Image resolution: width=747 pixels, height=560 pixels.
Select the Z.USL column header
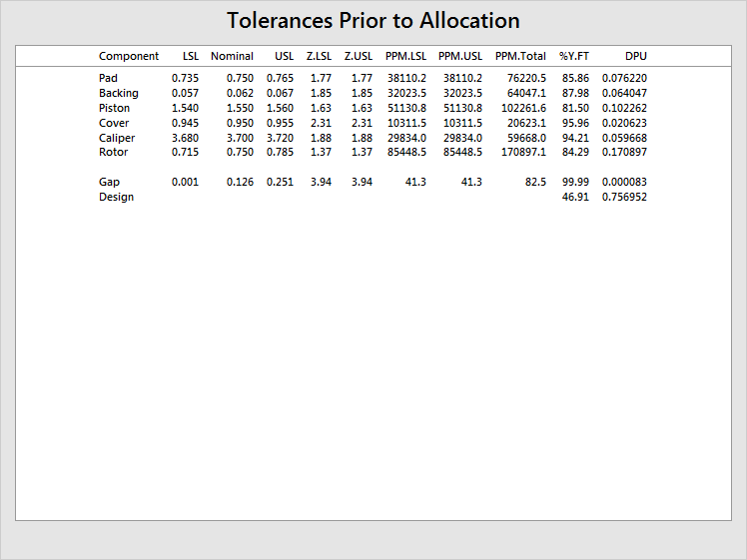359,56
